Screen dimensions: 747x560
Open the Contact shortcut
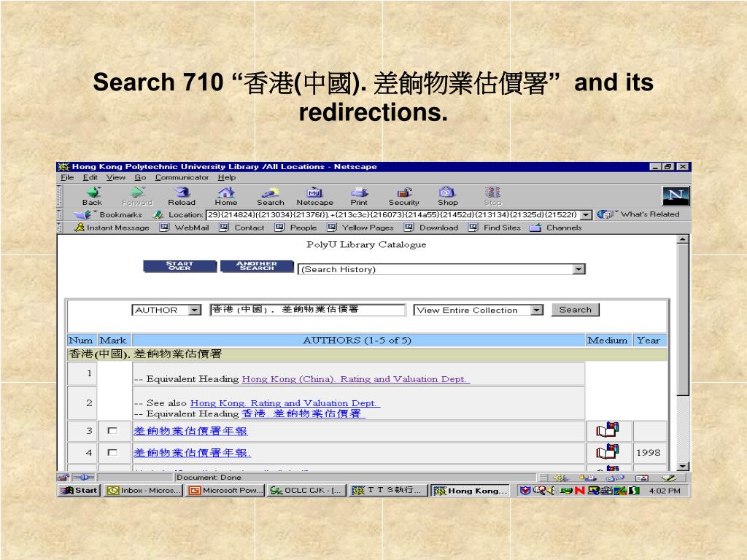click(x=241, y=227)
